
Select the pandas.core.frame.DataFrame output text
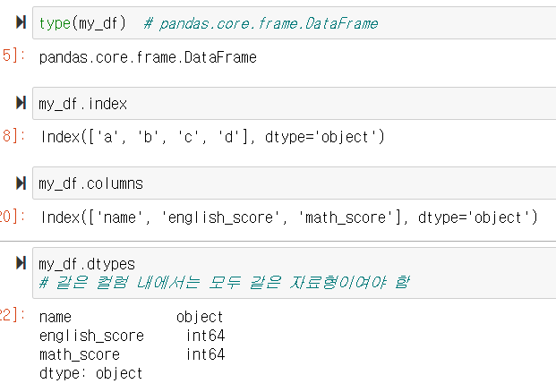(x=148, y=57)
